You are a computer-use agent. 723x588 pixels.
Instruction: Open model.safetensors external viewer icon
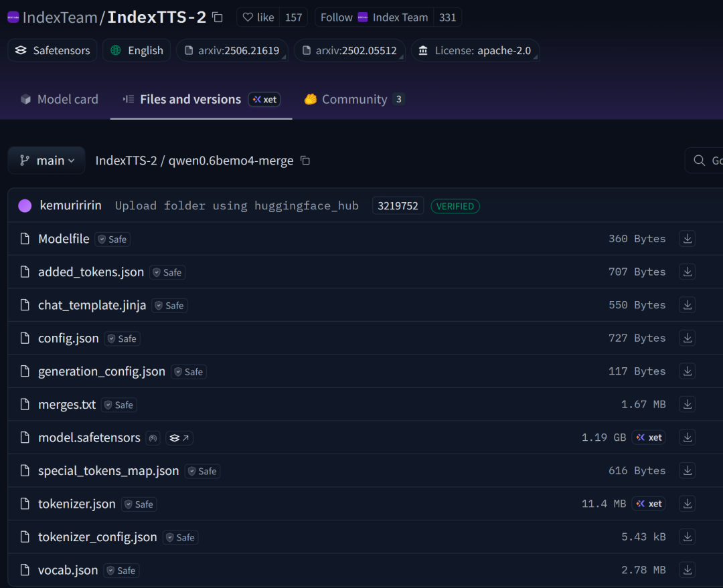(179, 438)
